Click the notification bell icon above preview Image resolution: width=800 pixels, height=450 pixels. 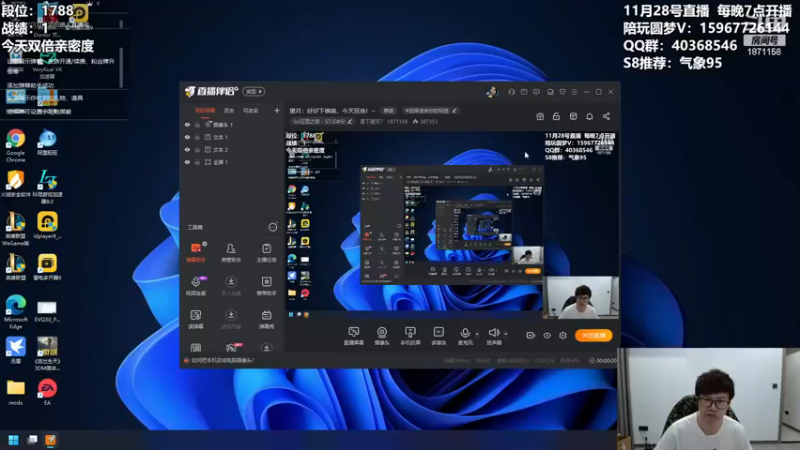pyautogui.click(x=589, y=117)
